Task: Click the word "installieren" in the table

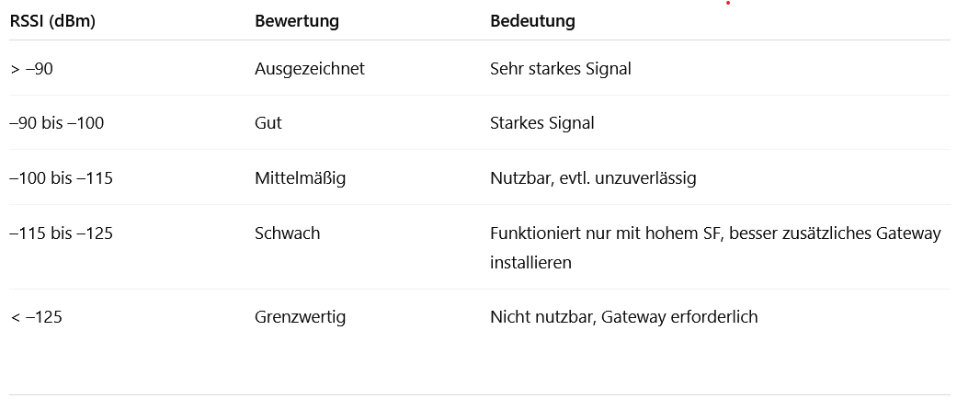Action: (530, 263)
